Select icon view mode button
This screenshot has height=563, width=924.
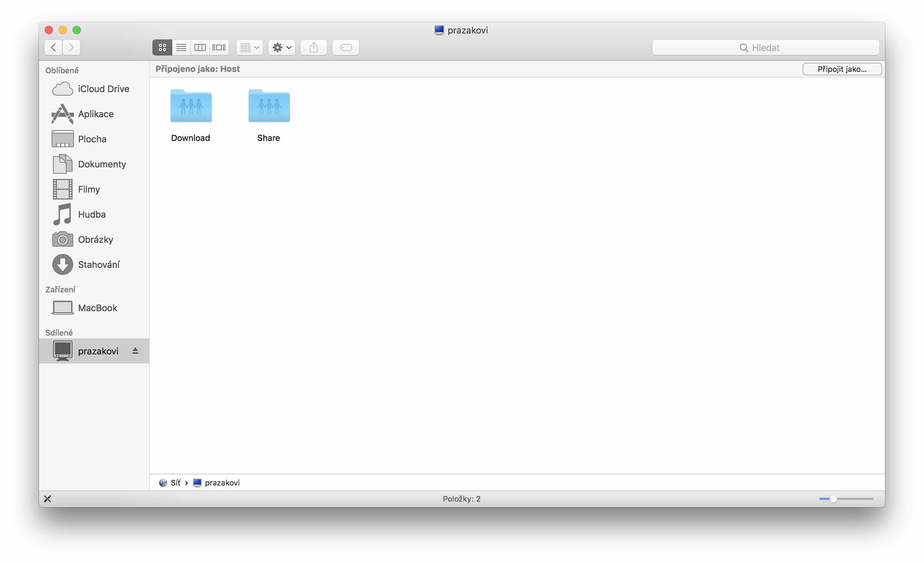[162, 48]
